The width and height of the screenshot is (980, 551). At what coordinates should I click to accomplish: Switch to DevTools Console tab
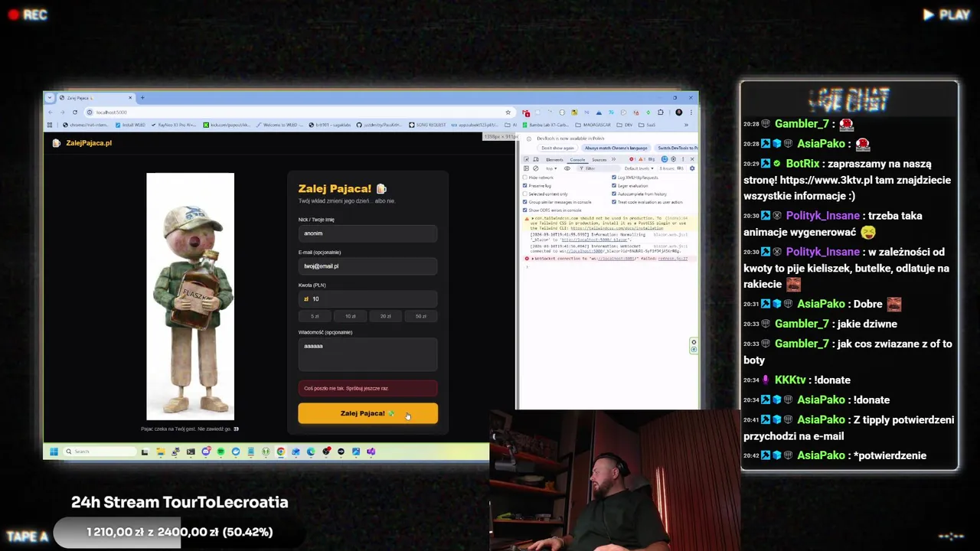click(x=577, y=160)
